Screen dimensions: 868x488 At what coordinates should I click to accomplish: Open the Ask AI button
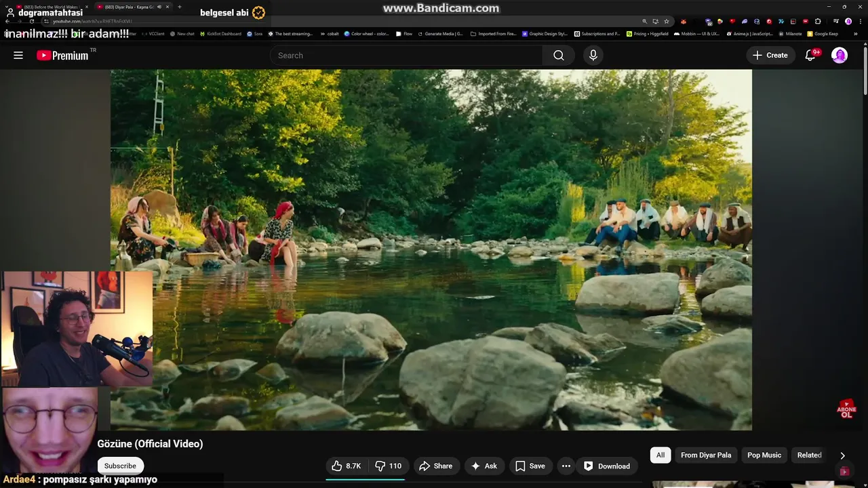click(484, 466)
